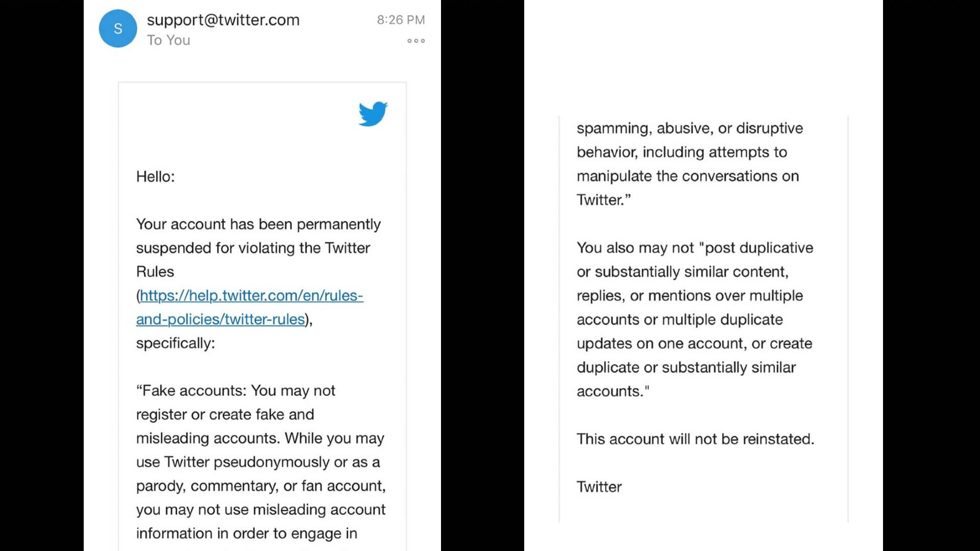Viewport: 980px width, 551px height.
Task: Open the three-dot more options menu
Action: tap(416, 41)
